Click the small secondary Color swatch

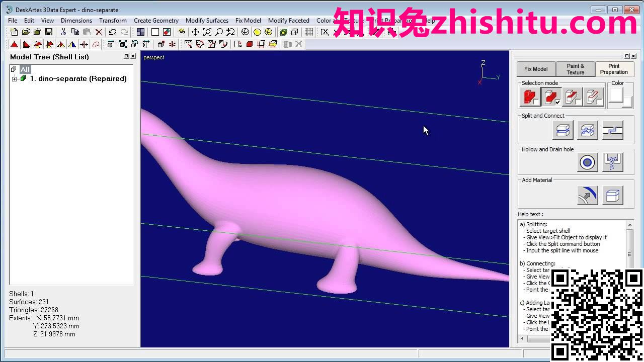[627, 102]
